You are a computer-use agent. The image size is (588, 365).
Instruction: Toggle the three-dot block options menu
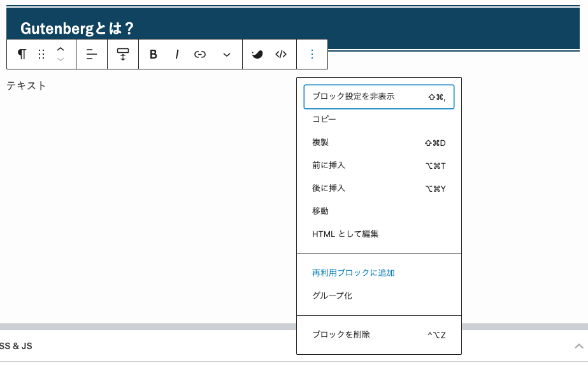tap(312, 54)
